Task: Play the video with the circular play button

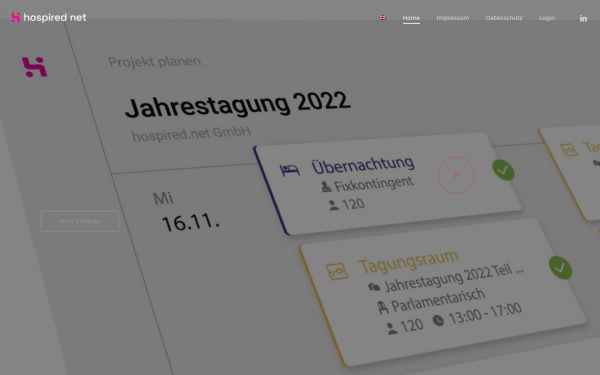Action: (456, 175)
